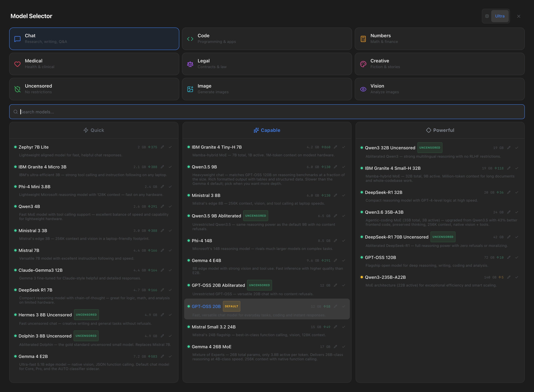Choose the Vision analyze images category
Image resolution: width=534 pixels, height=392 pixels.
pyautogui.click(x=440, y=89)
